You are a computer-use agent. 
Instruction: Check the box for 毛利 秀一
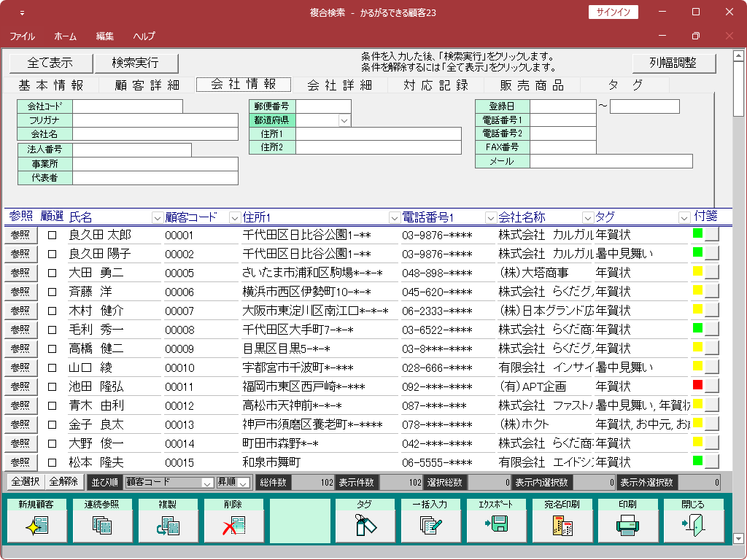[x=52, y=330]
